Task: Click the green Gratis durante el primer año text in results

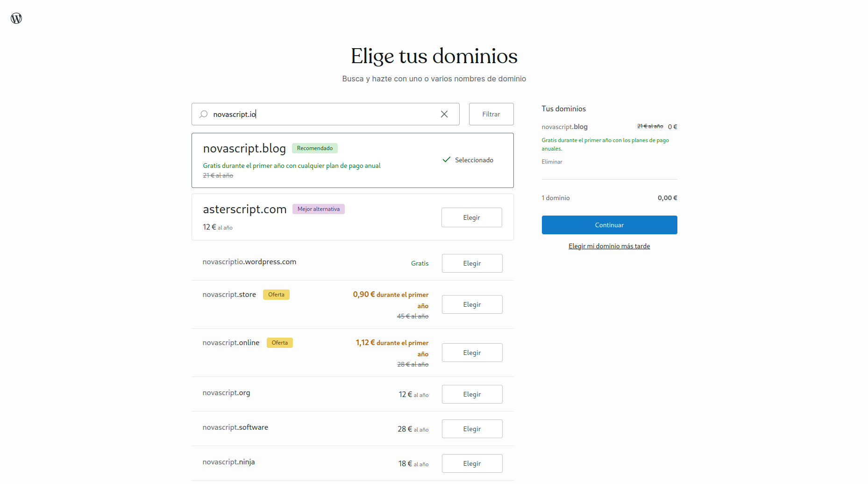Action: (x=292, y=166)
